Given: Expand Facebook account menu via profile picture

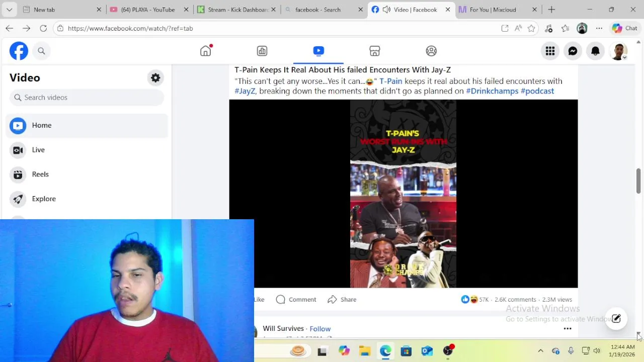Looking at the screenshot, I should click(x=619, y=51).
